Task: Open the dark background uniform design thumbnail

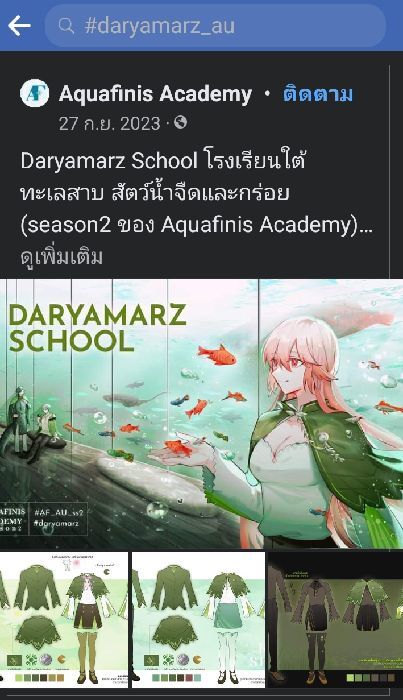Action: [x=336, y=620]
